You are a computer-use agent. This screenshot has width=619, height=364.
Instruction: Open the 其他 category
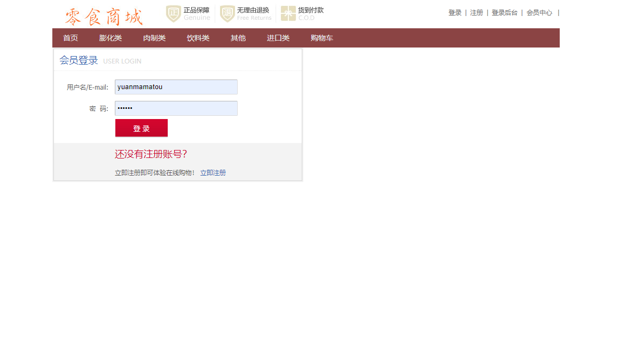[x=238, y=37]
